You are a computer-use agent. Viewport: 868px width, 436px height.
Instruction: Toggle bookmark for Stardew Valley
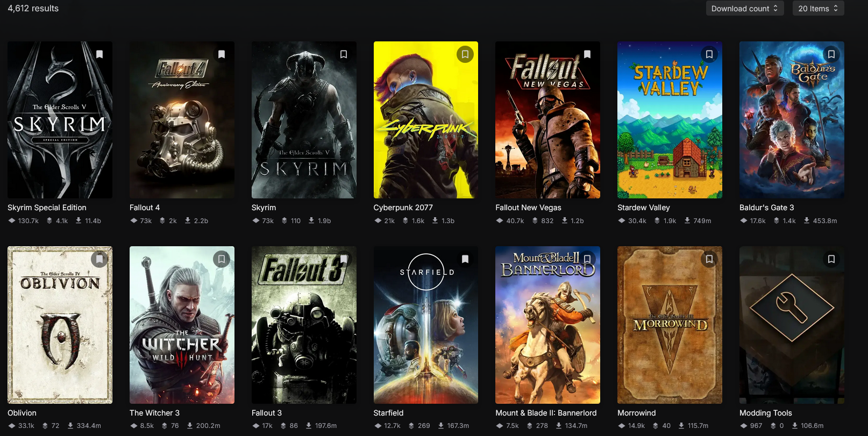pos(709,54)
